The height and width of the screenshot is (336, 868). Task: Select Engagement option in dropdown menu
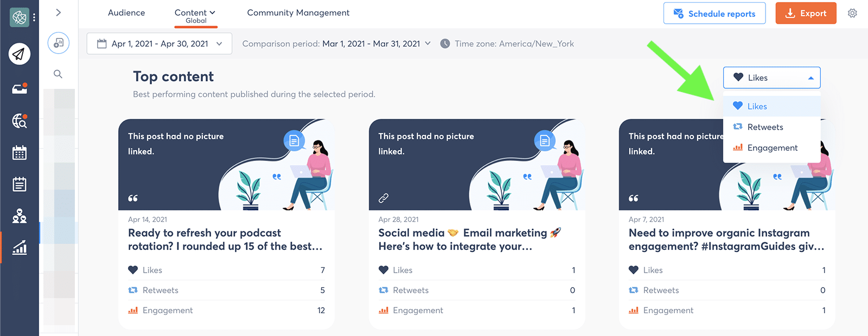771,147
